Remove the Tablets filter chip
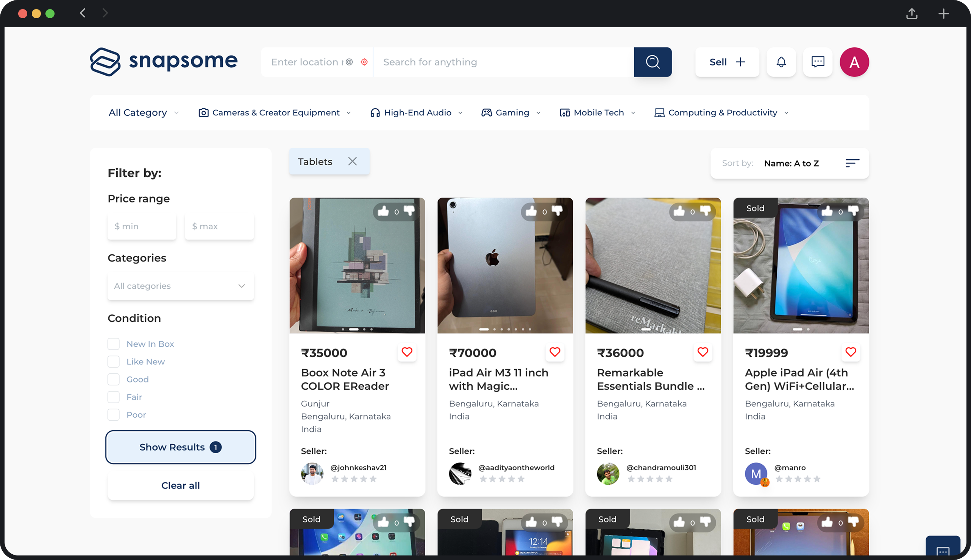Image resolution: width=971 pixels, height=560 pixels. (x=352, y=162)
